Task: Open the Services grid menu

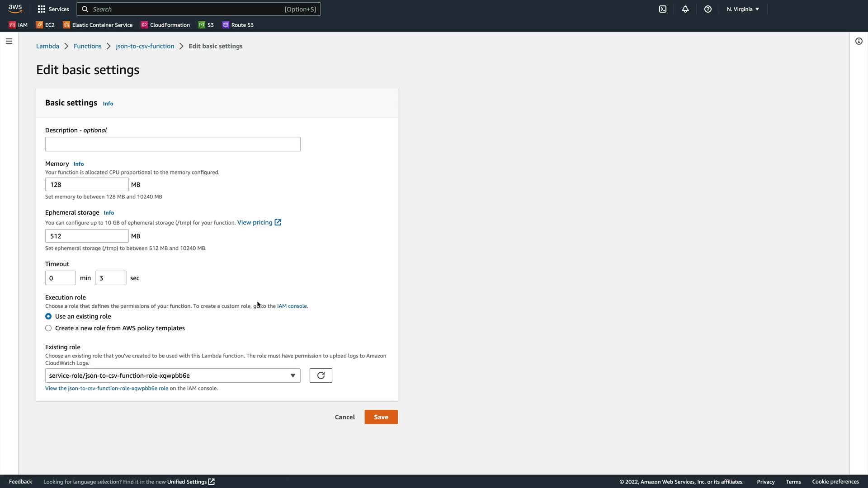Action: 53,9
